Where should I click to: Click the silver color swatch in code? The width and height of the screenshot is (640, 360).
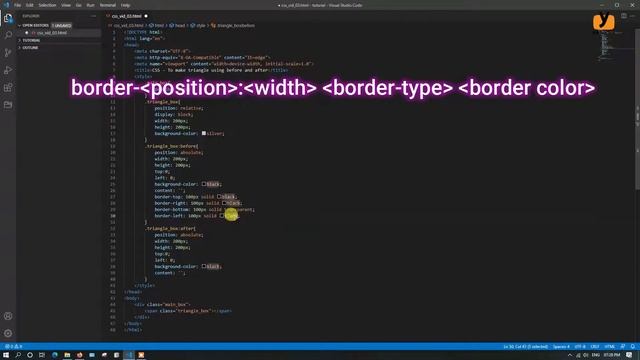(x=204, y=133)
